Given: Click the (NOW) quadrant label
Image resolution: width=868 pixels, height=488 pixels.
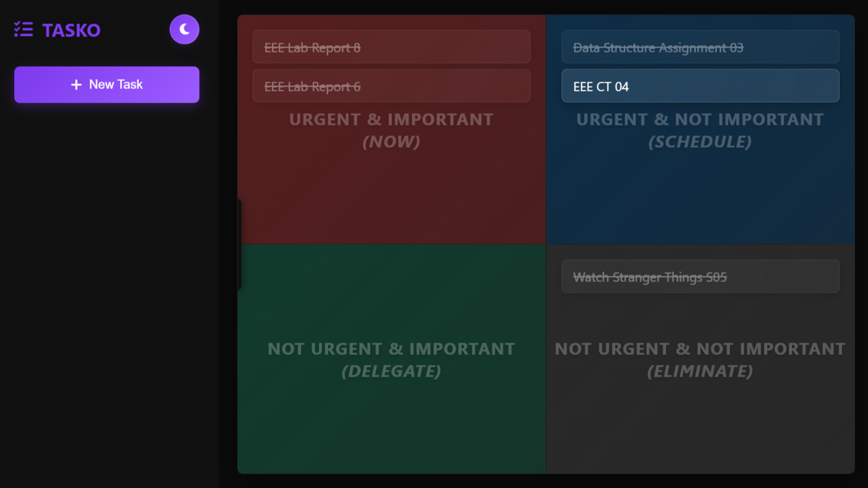Looking at the screenshot, I should pos(391,142).
